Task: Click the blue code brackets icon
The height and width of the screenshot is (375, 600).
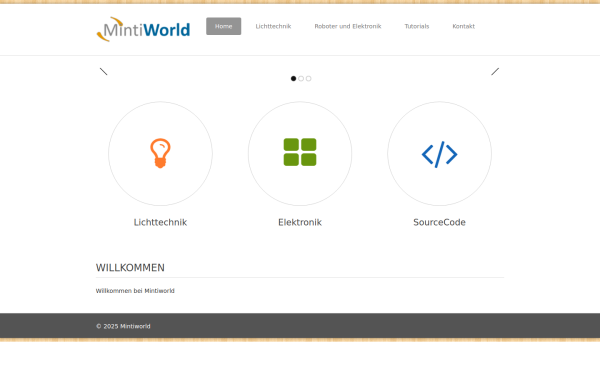Action: tap(439, 154)
